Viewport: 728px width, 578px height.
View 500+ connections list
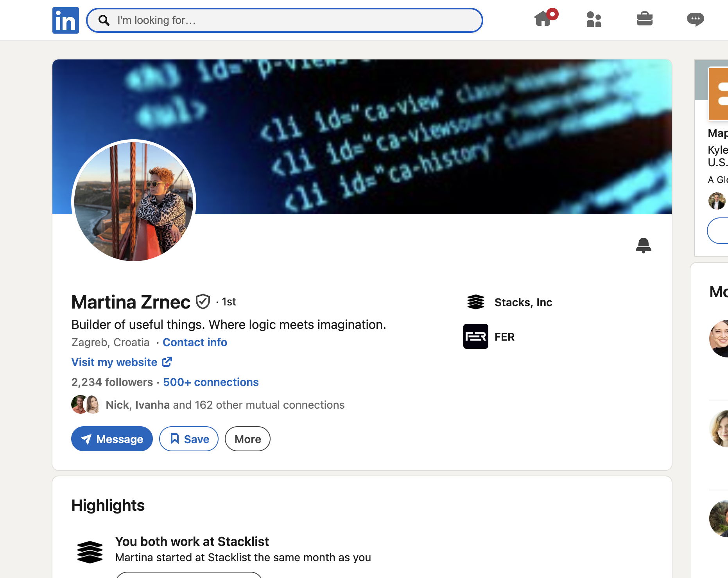pos(211,382)
